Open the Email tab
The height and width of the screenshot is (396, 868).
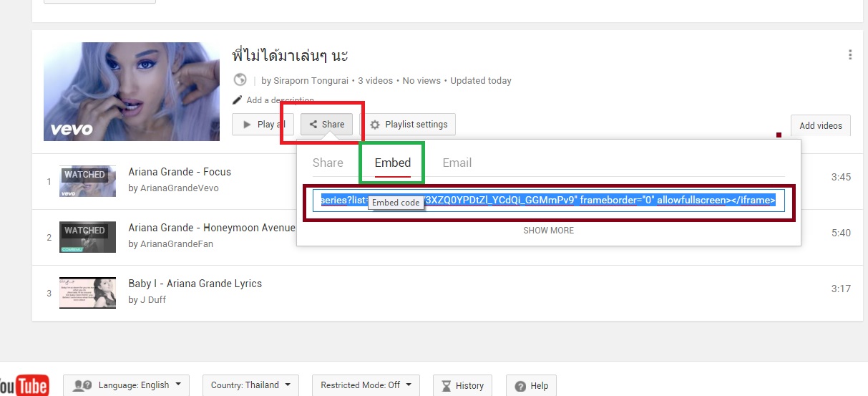click(x=457, y=163)
